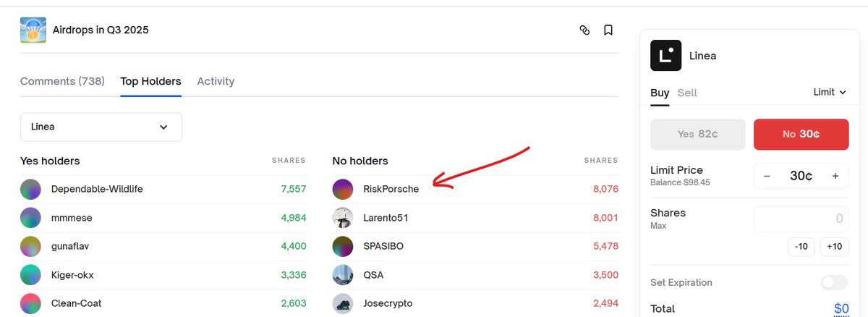Viewport: 868px width, 317px height.
Task: Click the -10 shares button
Action: point(801,246)
